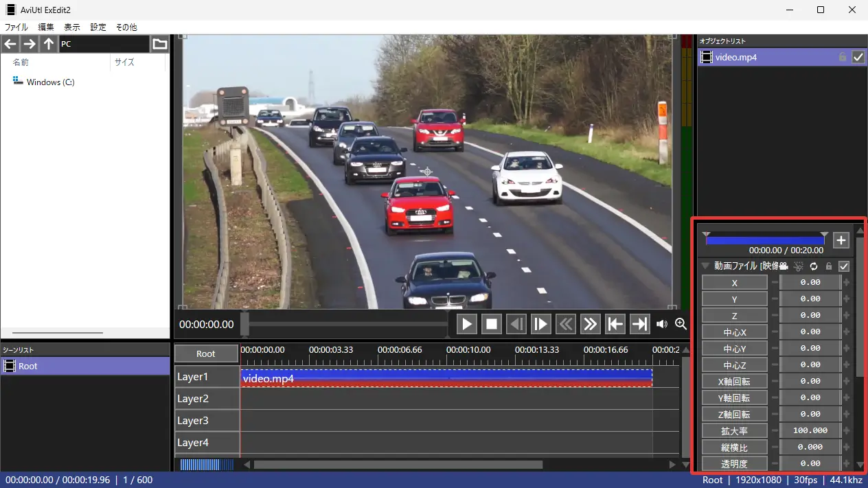Image resolution: width=868 pixels, height=488 pixels.
Task: Uncheck the video.mp4 checkbox in the object list
Action: pyautogui.click(x=858, y=58)
